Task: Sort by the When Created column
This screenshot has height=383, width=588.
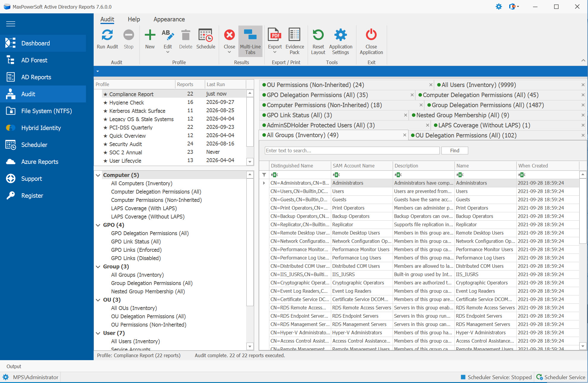Action: [547, 166]
